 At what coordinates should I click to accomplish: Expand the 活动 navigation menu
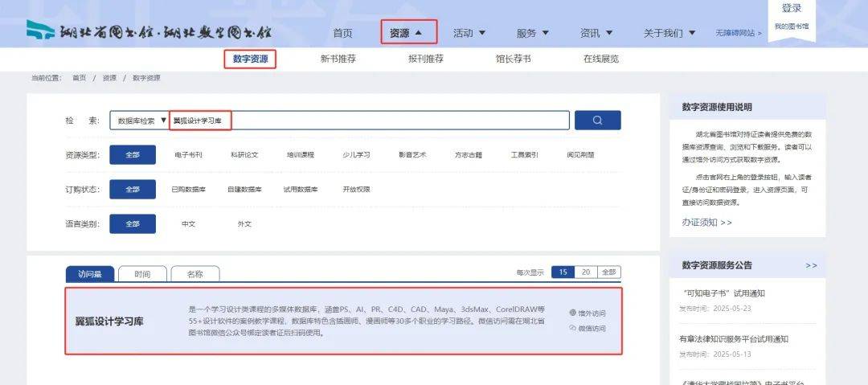coord(469,33)
